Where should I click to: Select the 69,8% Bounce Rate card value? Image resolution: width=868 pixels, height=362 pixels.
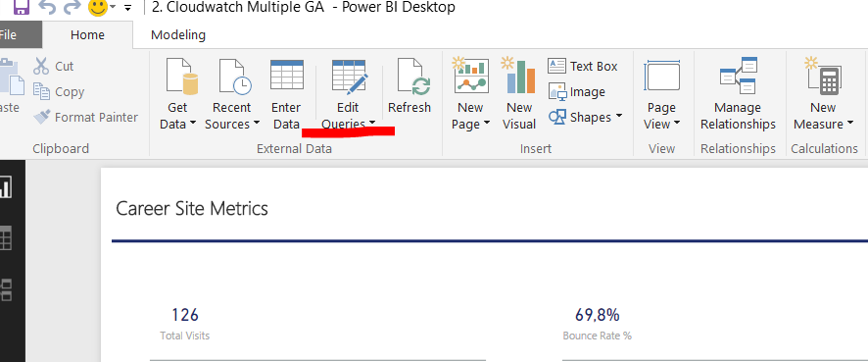[598, 315]
